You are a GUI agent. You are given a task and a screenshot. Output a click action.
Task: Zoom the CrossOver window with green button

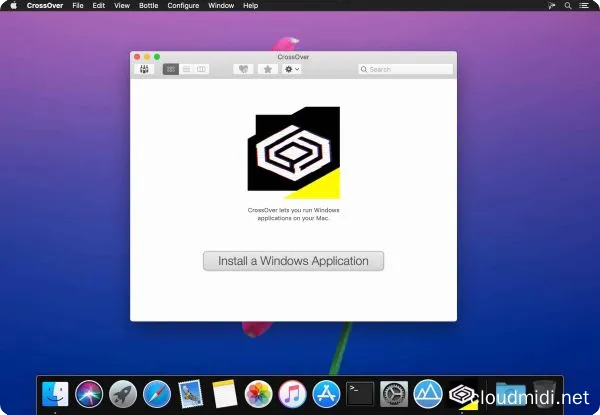(157, 57)
